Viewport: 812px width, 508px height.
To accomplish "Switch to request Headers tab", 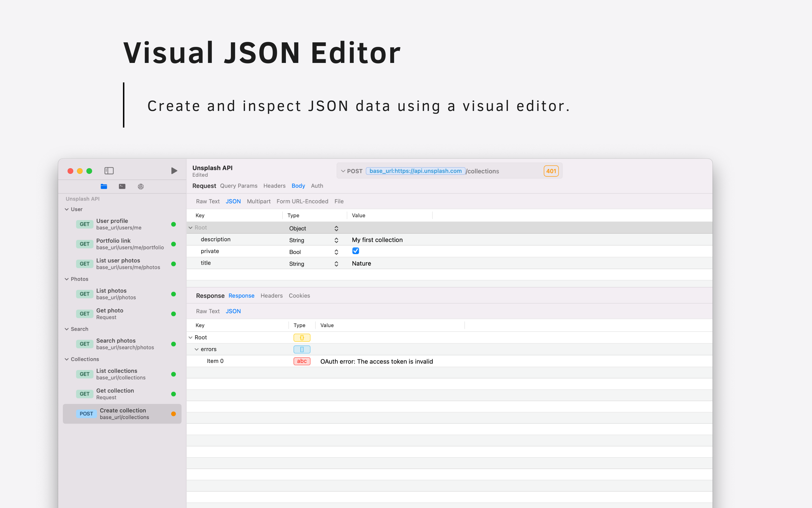I will pyautogui.click(x=274, y=186).
